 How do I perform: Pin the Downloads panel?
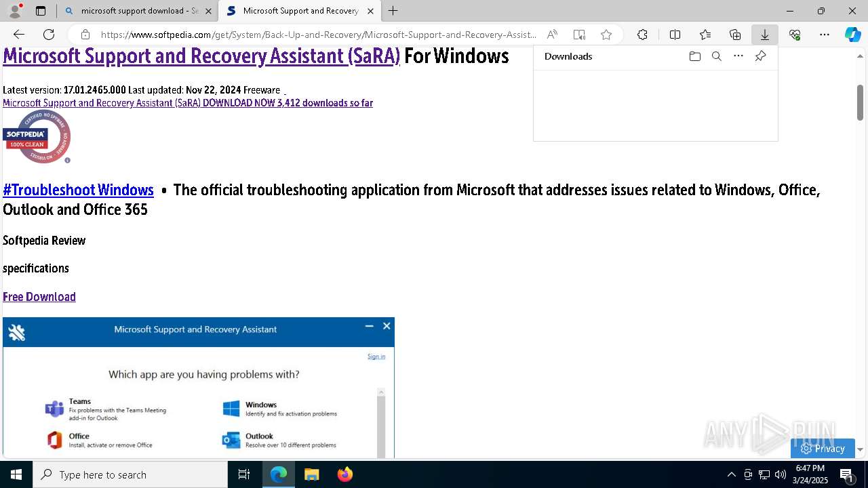(x=761, y=56)
